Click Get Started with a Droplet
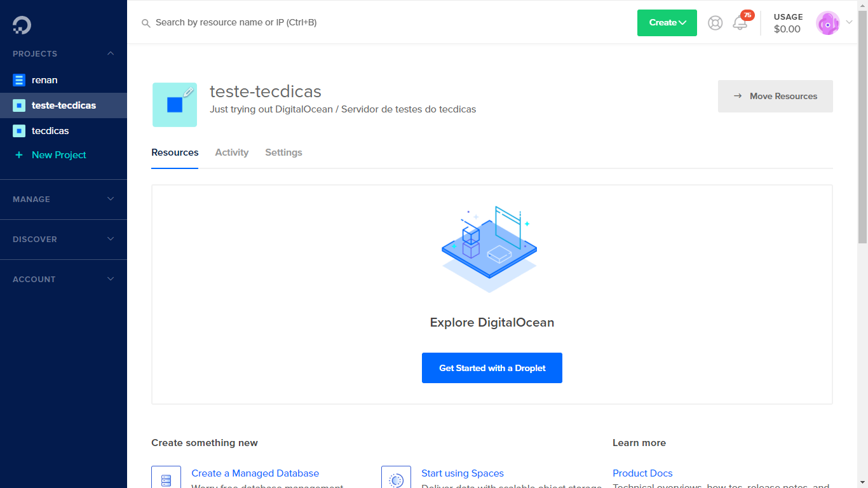Screen dimensions: 868x488 [492, 368]
